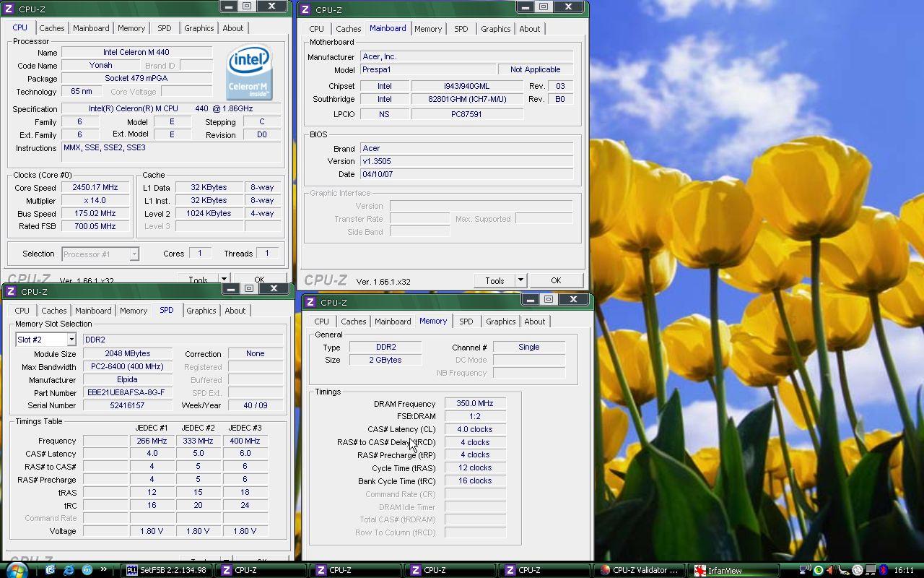Open Memory tab in the CPU window
Viewport: 924px width, 578px height.
click(131, 28)
